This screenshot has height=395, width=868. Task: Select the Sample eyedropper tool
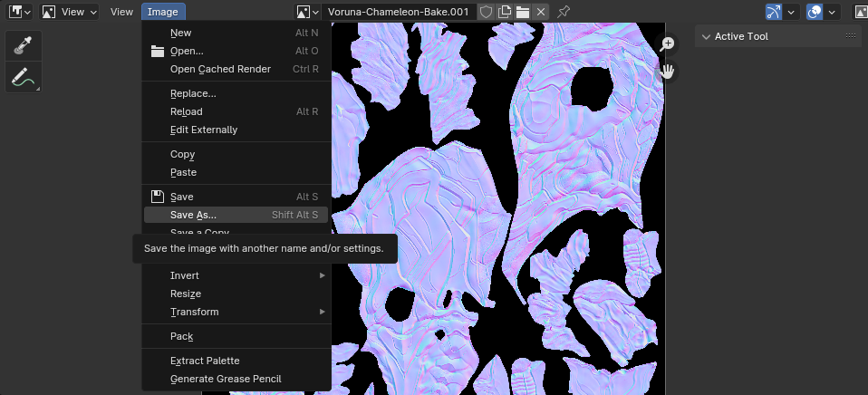(23, 46)
